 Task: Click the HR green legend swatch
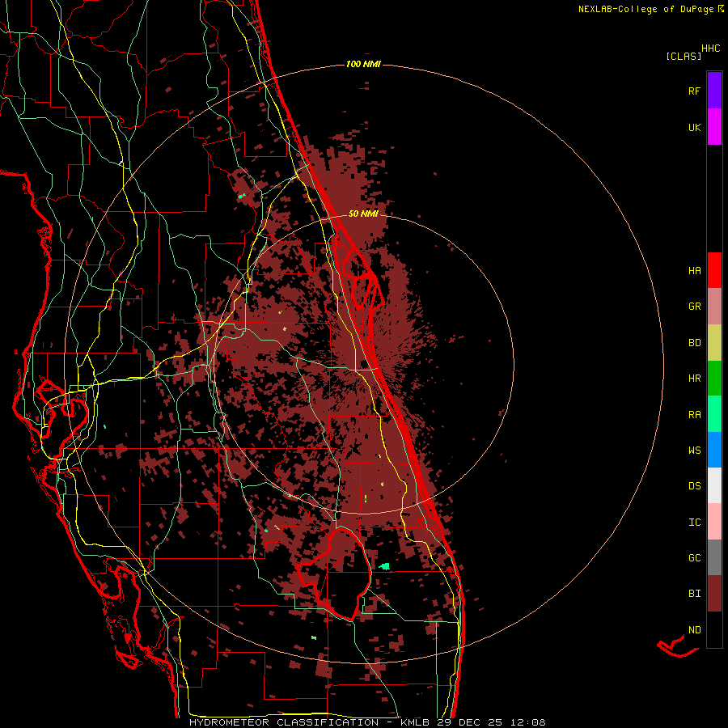pos(714,379)
